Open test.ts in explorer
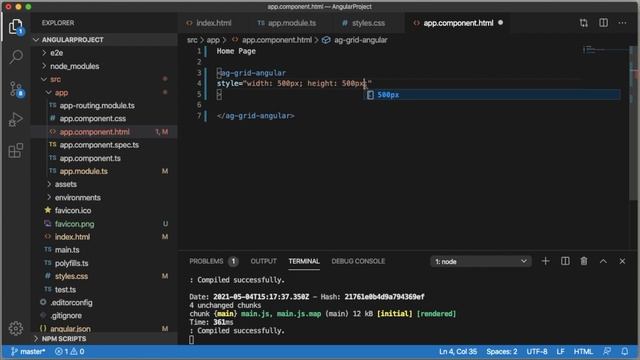The image size is (640, 360). [65, 289]
